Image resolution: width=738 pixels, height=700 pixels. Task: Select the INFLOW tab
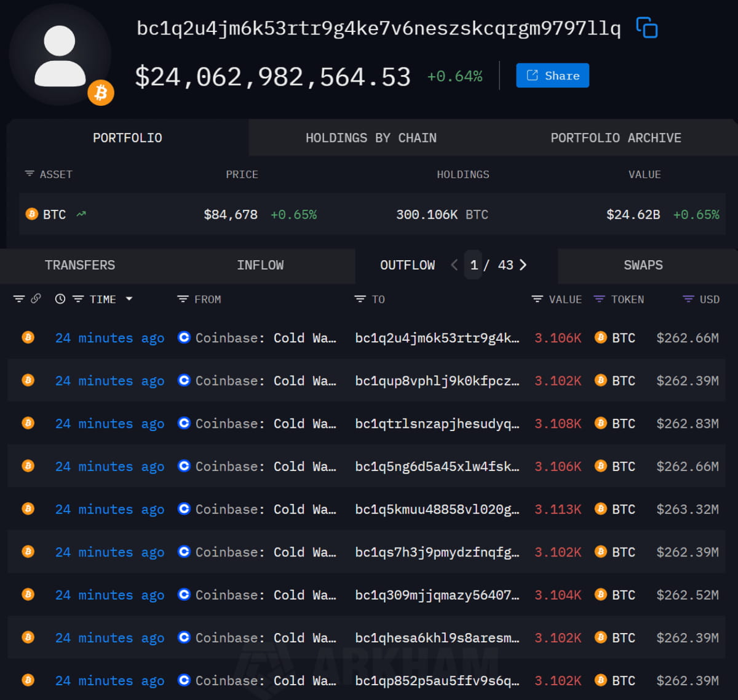260,265
